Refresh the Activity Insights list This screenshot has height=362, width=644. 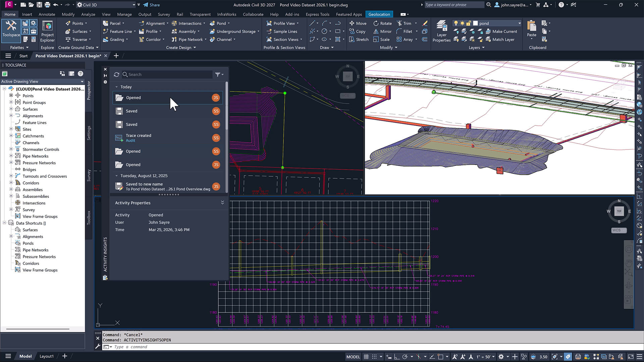[116, 74]
